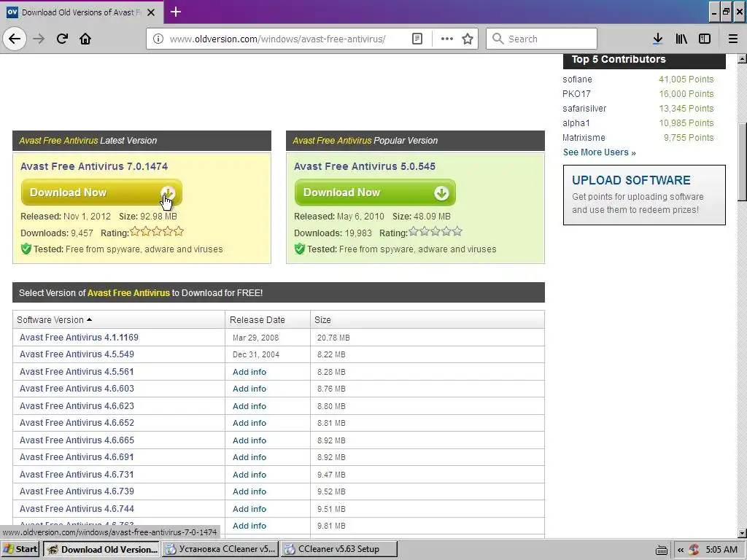Toggle the sidebars icon

[x=705, y=39]
